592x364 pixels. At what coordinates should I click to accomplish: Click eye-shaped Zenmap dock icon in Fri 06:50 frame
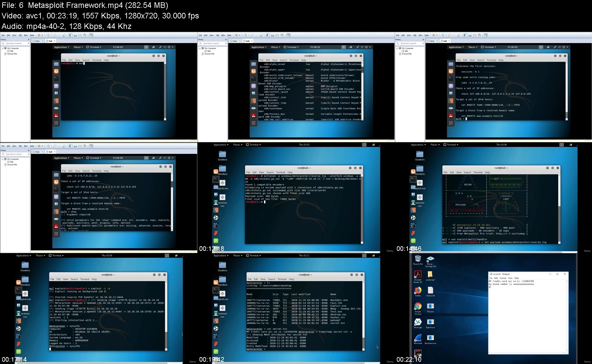tap(56, 108)
